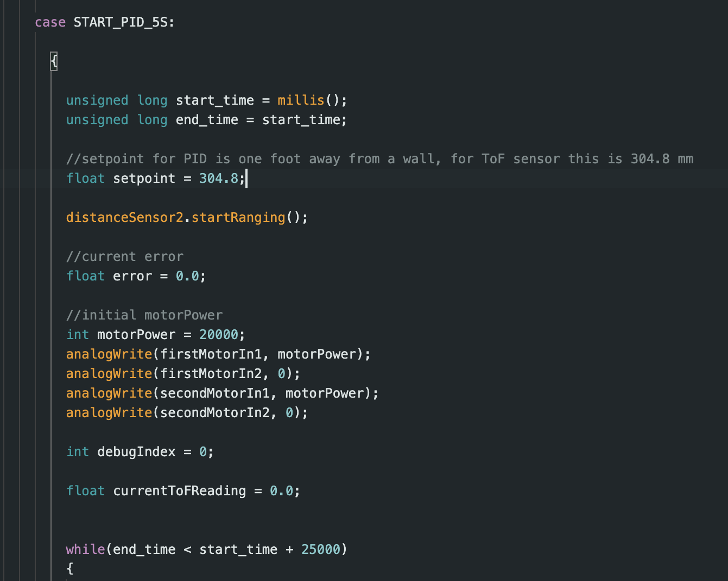This screenshot has width=728, height=581.
Task: Click the case keyword before START_PID_5S
Action: click(x=50, y=22)
